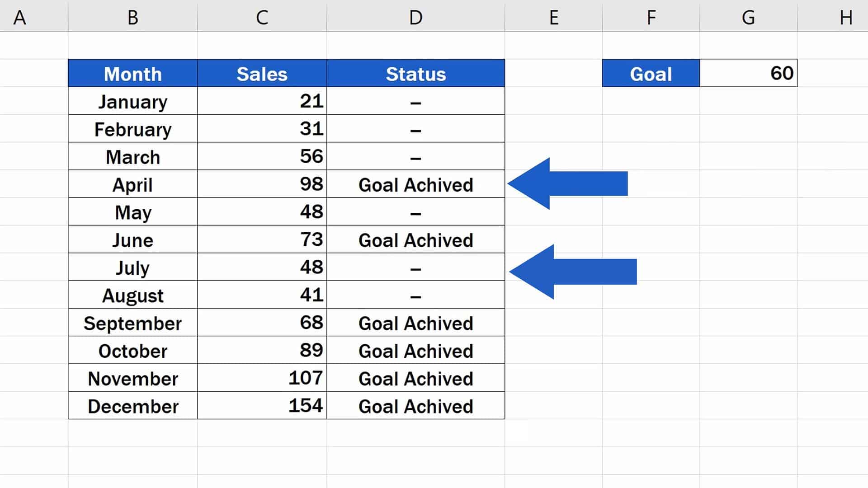Image resolution: width=868 pixels, height=488 pixels.
Task: Click the Goal value cell containing 60
Action: tap(748, 73)
